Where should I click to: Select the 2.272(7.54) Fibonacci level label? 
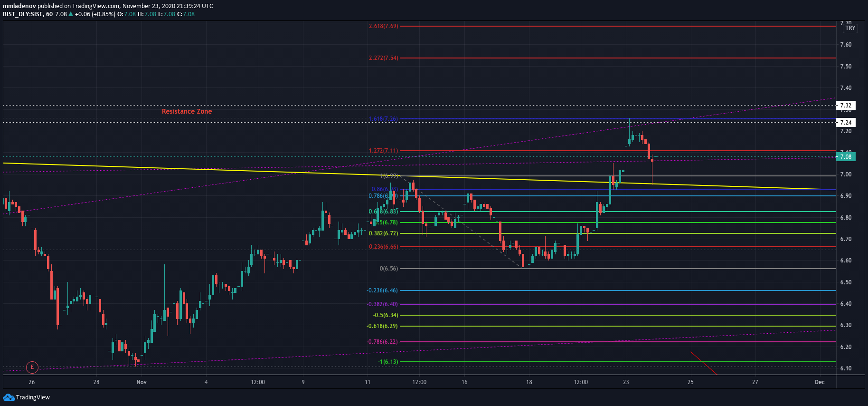click(x=383, y=58)
